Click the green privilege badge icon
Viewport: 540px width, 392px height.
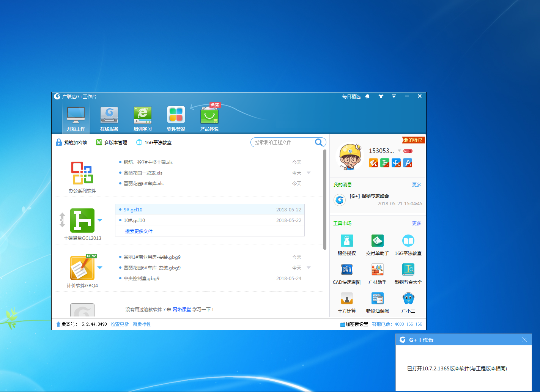[x=385, y=163]
